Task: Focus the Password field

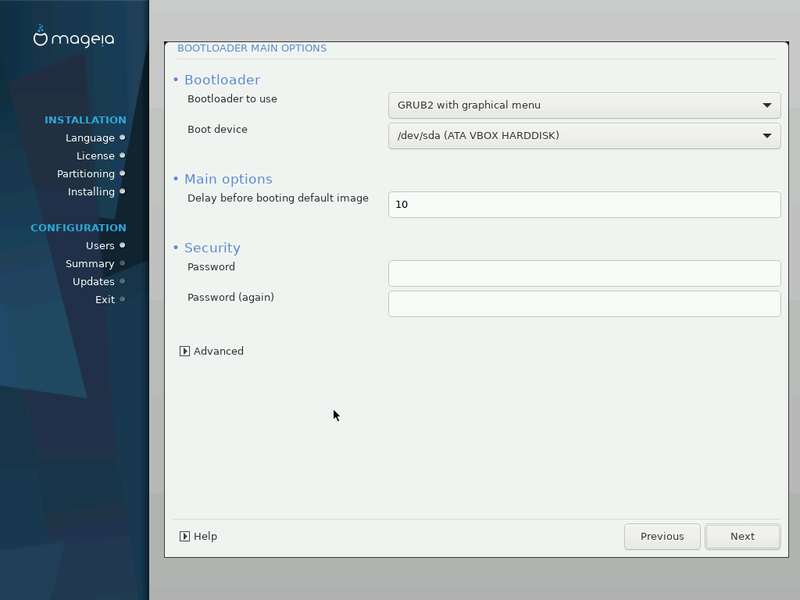Action: (584, 273)
